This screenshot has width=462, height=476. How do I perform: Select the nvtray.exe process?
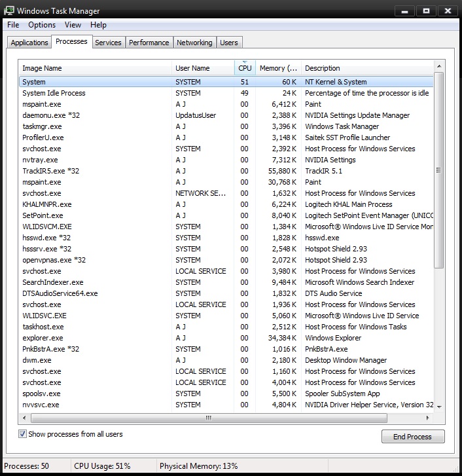tap(226, 160)
